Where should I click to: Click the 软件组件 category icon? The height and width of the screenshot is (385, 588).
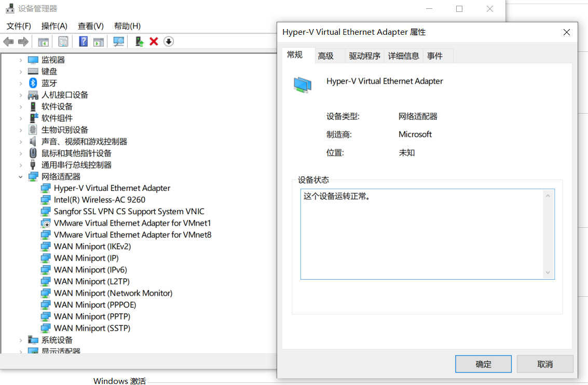tap(33, 118)
